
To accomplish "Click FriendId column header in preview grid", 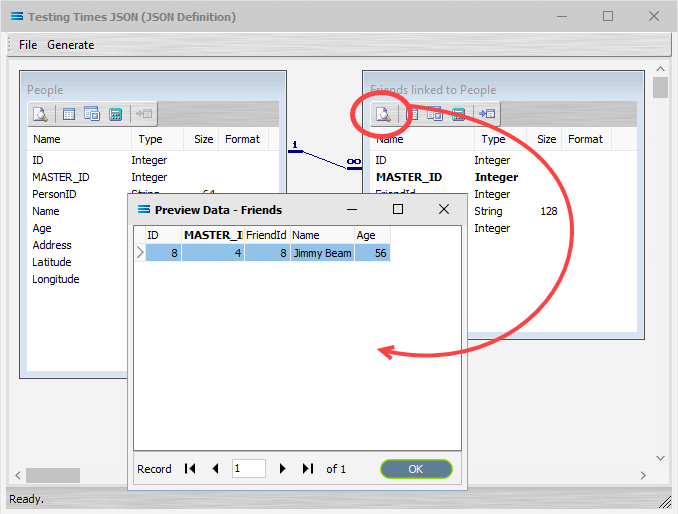I will point(267,235).
